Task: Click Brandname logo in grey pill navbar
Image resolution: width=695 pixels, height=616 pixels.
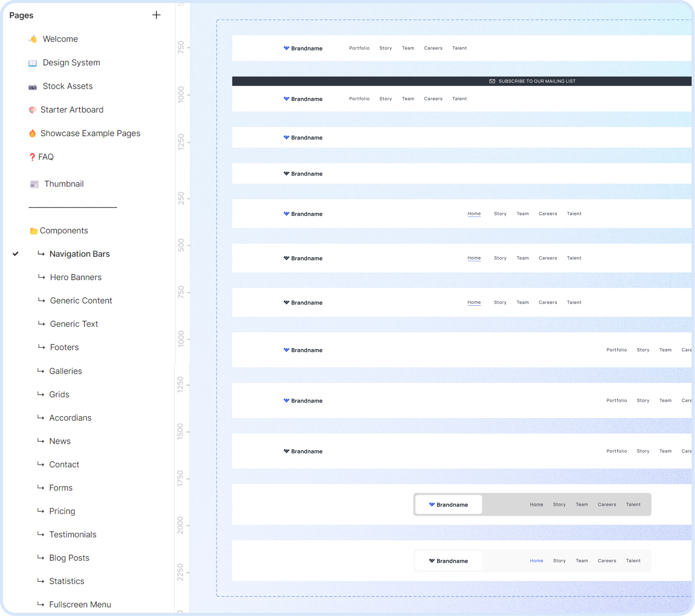Action: pyautogui.click(x=448, y=505)
